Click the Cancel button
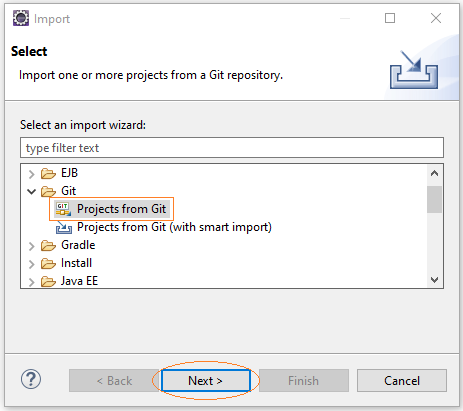 (402, 380)
